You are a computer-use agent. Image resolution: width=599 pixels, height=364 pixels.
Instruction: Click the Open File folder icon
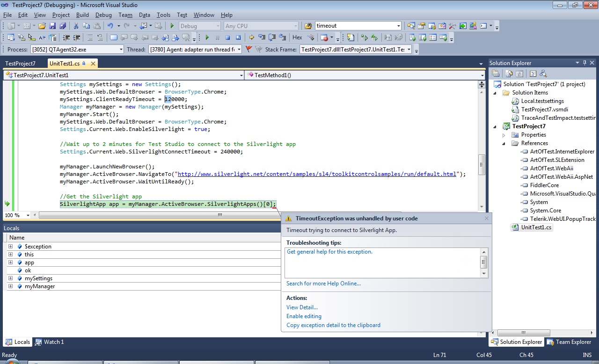(x=42, y=26)
